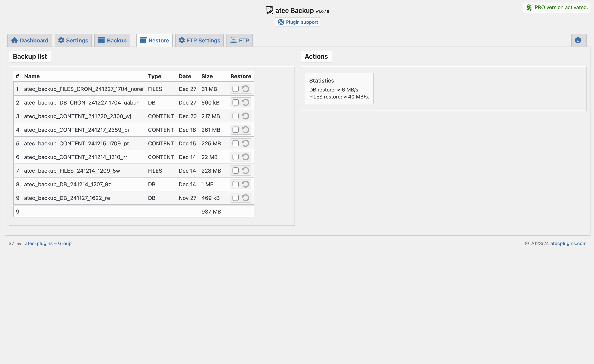Image resolution: width=594 pixels, height=364 pixels.
Task: Click restore icon for atec_backup_FILES_241214_1209_5w
Action: (245, 171)
